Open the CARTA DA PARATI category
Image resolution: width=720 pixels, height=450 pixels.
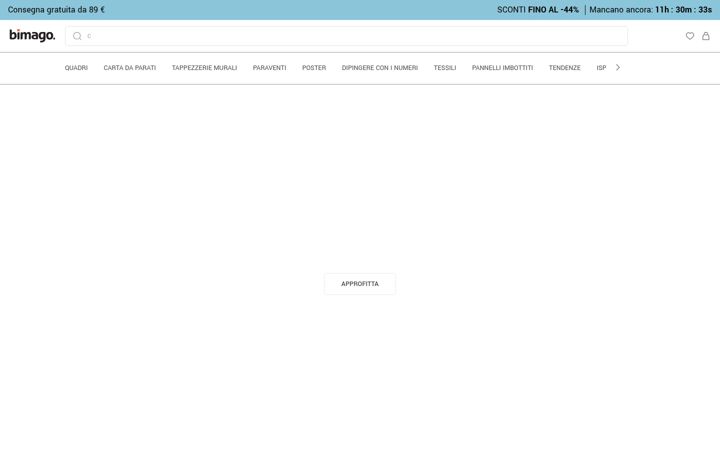click(x=129, y=68)
